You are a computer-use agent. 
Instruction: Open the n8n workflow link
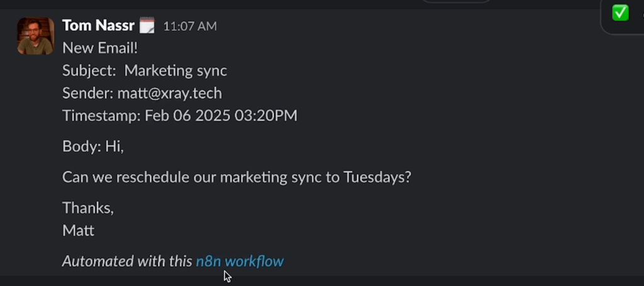tap(240, 261)
